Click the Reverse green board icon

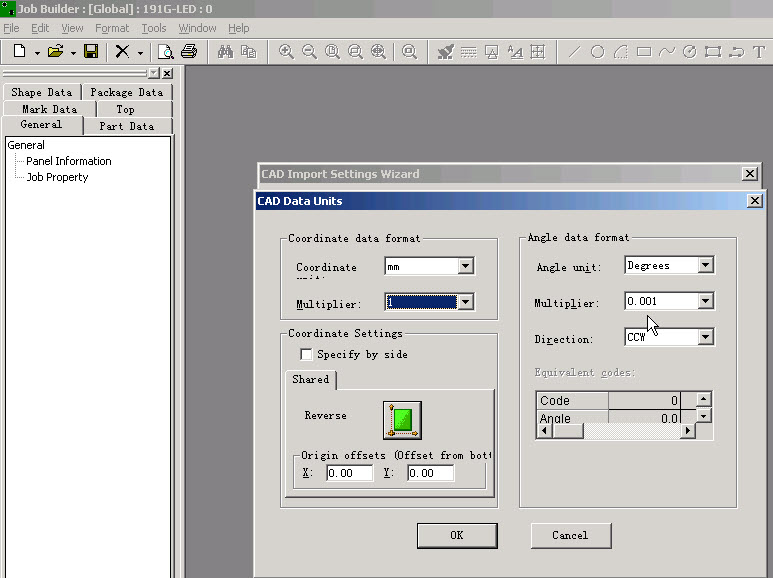coord(402,420)
